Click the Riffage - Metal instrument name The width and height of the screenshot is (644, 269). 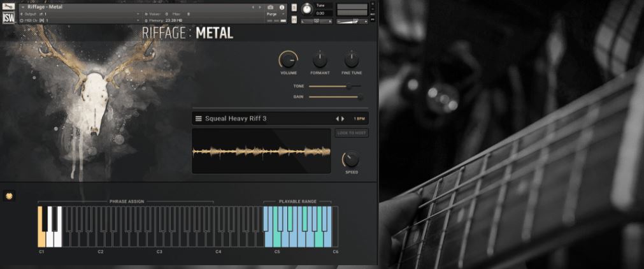click(45, 7)
